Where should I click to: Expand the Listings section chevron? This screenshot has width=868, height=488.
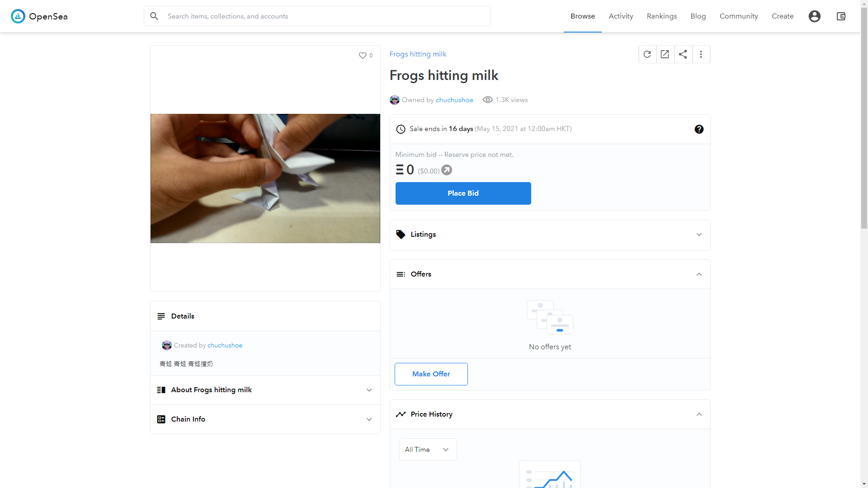click(x=699, y=235)
